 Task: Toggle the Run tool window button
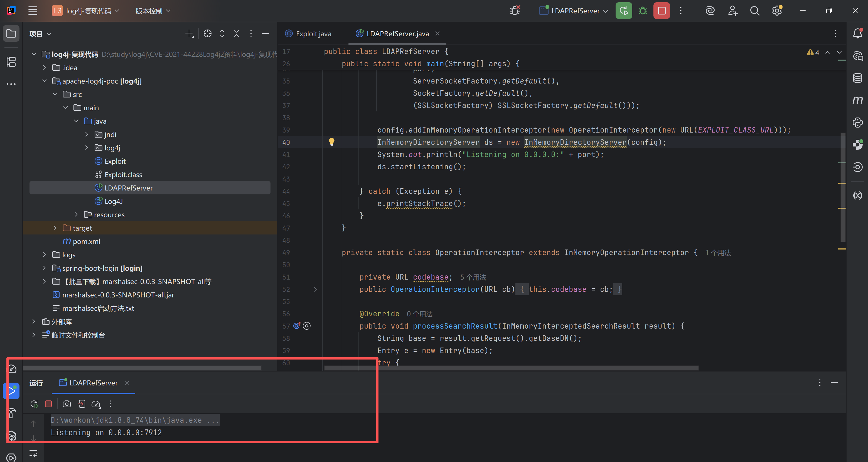pyautogui.click(x=11, y=391)
